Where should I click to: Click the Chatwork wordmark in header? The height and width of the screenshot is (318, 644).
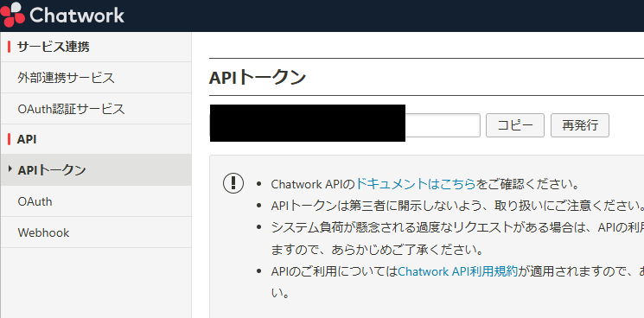[x=77, y=16]
